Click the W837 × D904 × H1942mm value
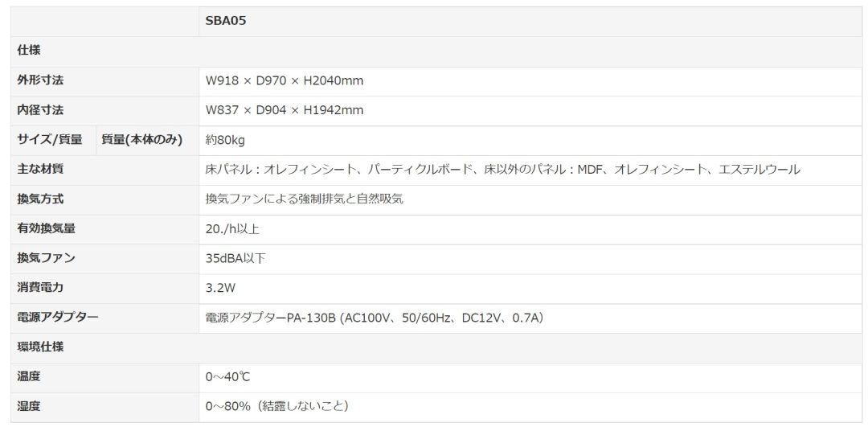868x427 pixels. point(285,110)
